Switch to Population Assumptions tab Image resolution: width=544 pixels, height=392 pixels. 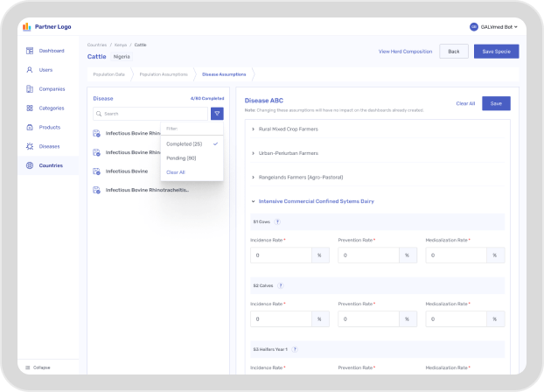tap(162, 75)
